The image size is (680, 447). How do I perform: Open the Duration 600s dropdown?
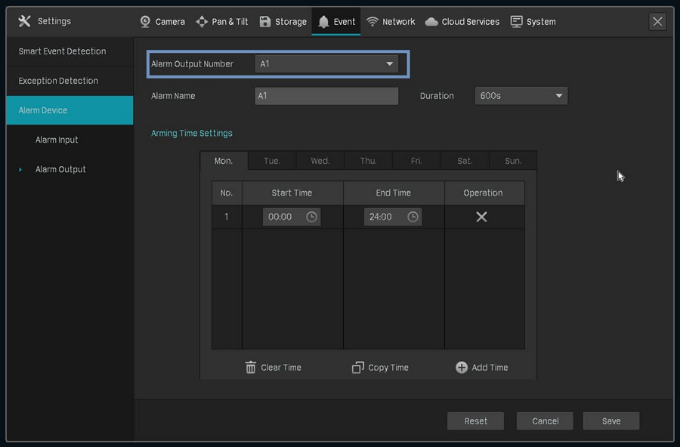coord(520,96)
